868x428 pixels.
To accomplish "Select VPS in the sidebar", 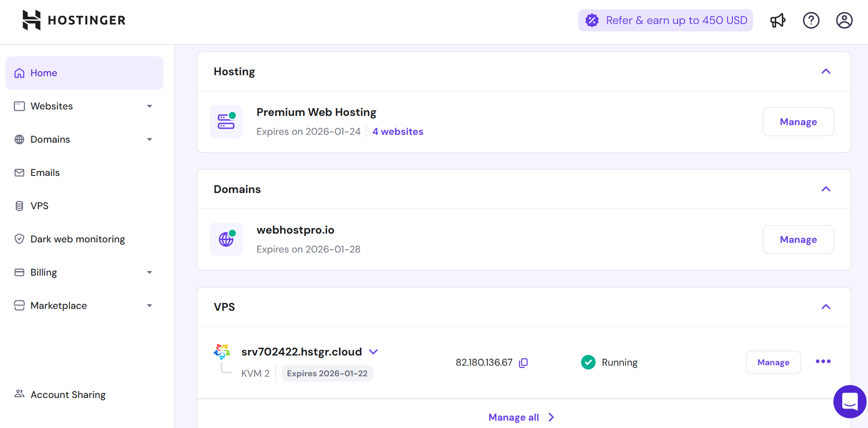I will pos(84,206).
